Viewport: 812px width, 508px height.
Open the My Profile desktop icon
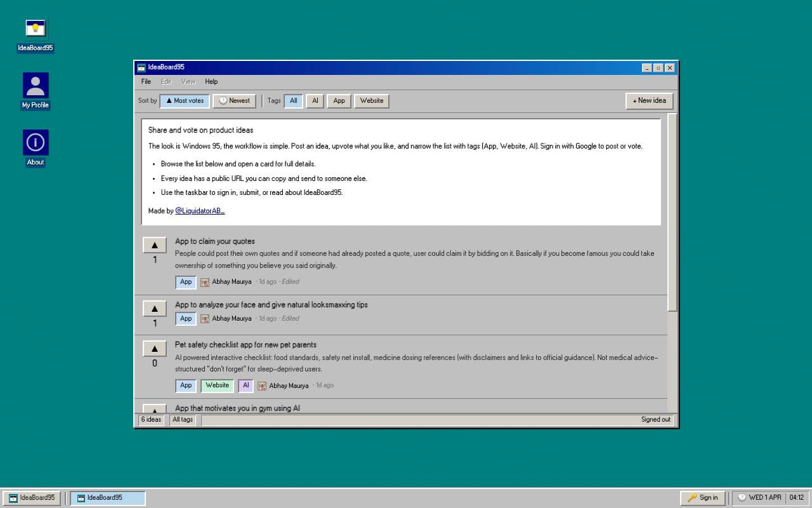coord(35,86)
